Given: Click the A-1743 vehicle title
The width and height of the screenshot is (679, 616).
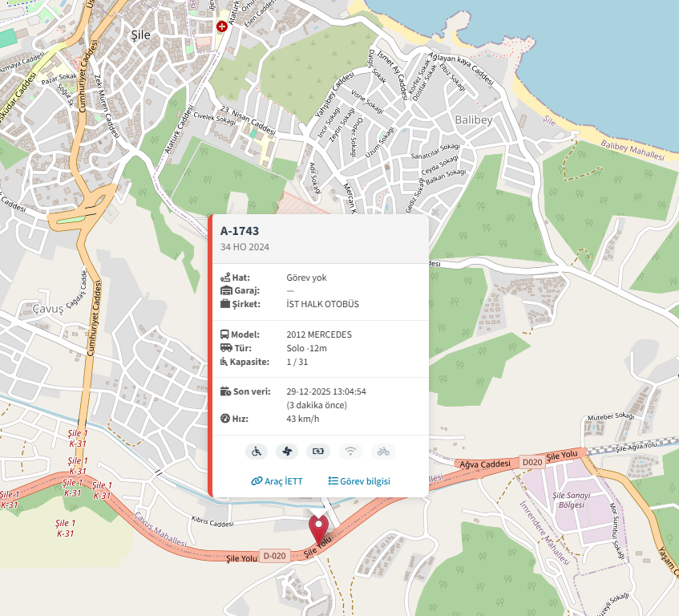Looking at the screenshot, I should [x=240, y=231].
